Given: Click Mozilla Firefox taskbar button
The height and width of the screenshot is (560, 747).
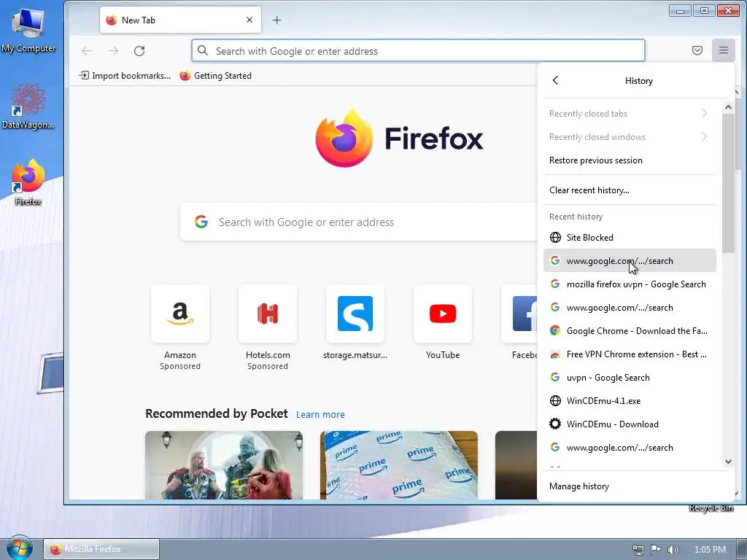Looking at the screenshot, I should pos(101,549).
